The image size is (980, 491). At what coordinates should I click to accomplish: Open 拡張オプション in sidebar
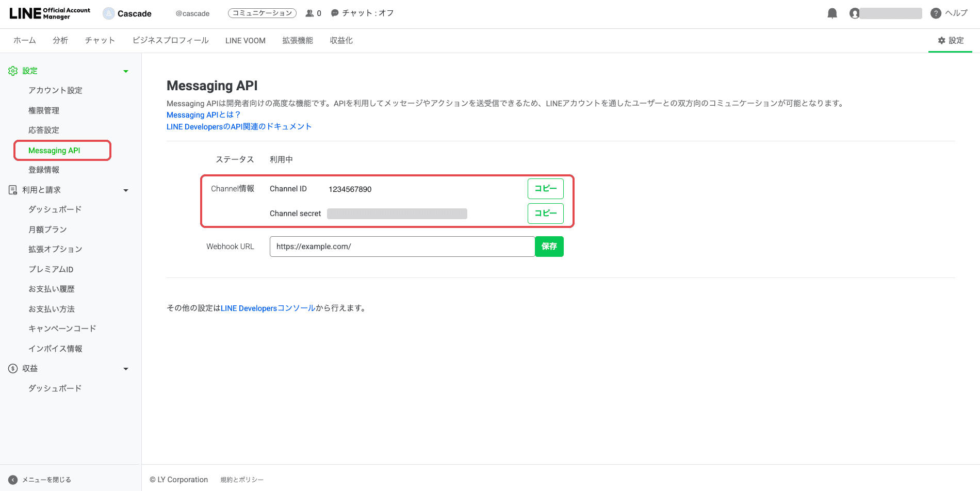point(55,249)
